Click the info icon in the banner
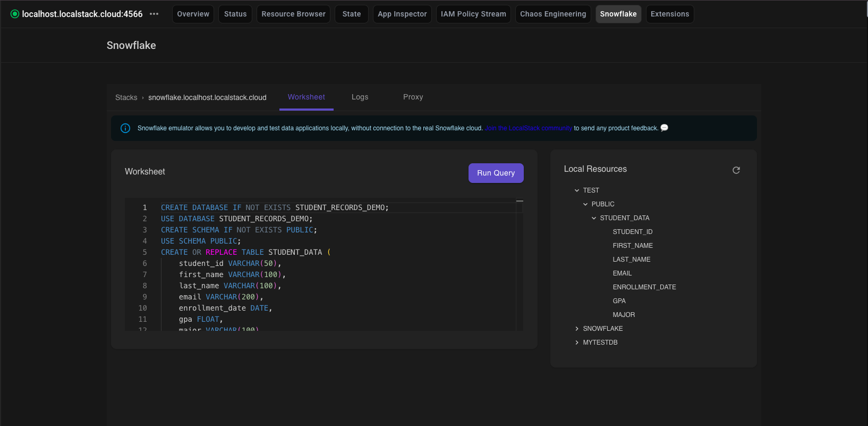This screenshot has height=426, width=868. pos(125,128)
